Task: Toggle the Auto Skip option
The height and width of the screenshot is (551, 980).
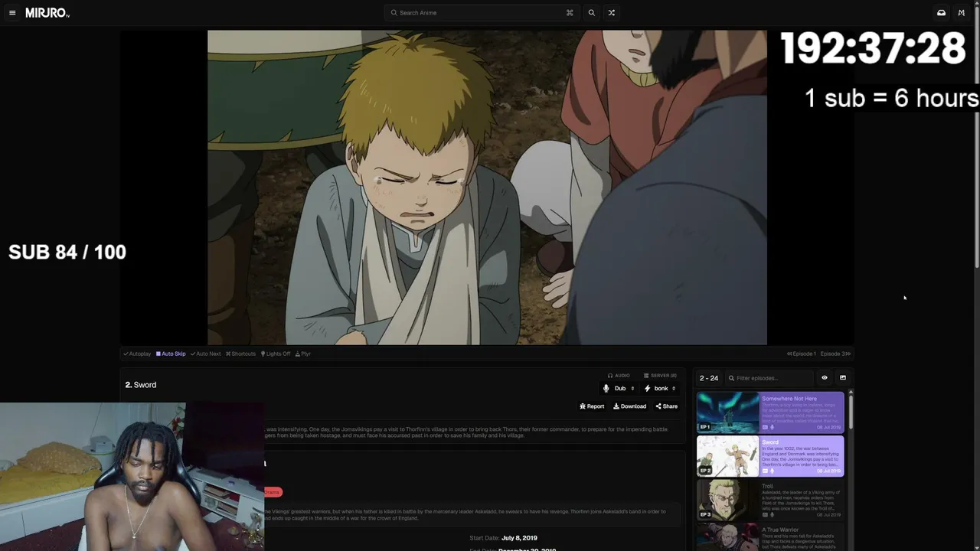Action: click(x=171, y=354)
